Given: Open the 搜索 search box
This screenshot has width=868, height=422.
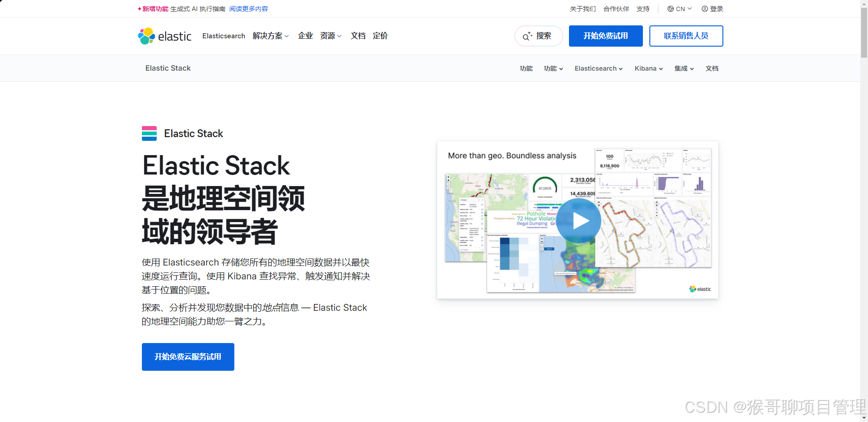Looking at the screenshot, I should pos(538,36).
